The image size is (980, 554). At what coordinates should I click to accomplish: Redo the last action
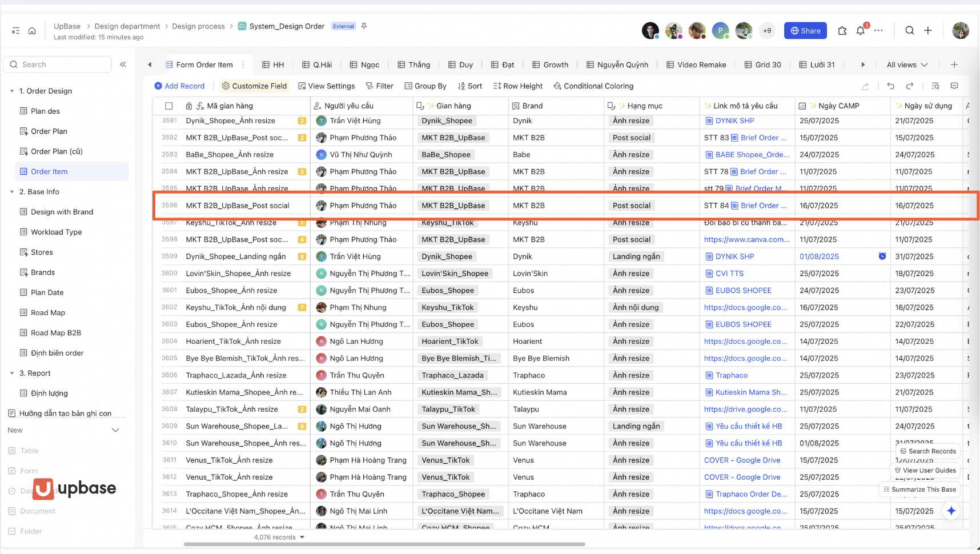[x=910, y=86]
